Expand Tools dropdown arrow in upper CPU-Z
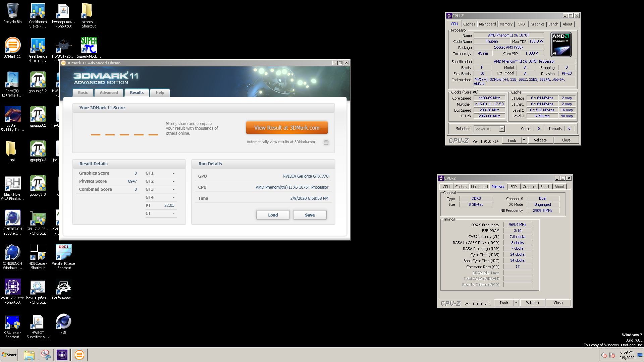The width and height of the screenshot is (644, 362). [524, 140]
